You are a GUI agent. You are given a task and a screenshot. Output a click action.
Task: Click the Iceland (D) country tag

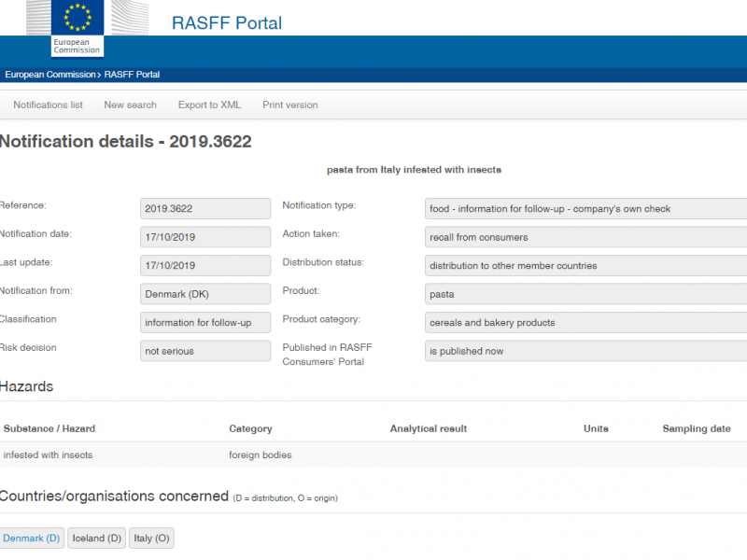click(x=97, y=539)
